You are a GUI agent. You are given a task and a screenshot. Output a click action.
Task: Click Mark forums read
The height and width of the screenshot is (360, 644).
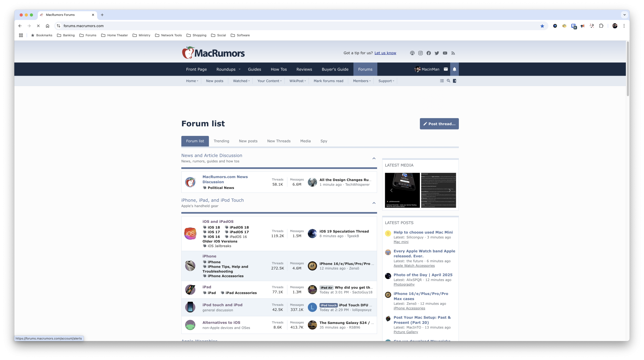328,81
